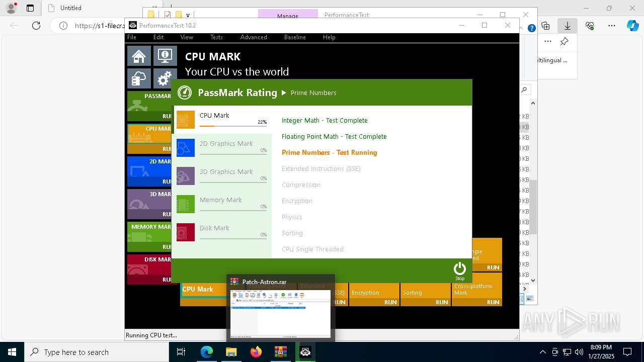Open the PerformanceTest Home icon

coord(139,56)
